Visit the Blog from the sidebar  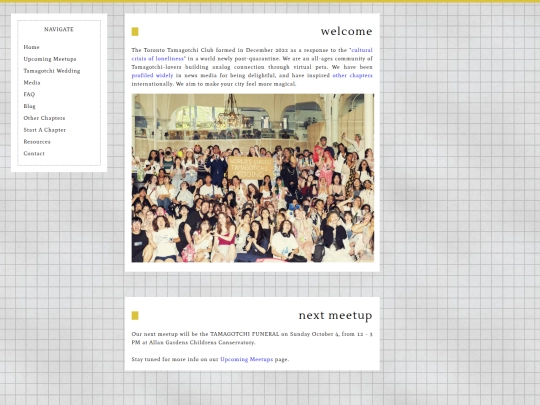[30, 106]
